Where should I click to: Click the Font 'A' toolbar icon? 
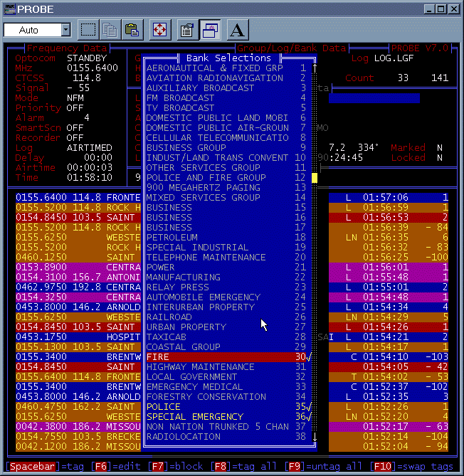(x=238, y=30)
